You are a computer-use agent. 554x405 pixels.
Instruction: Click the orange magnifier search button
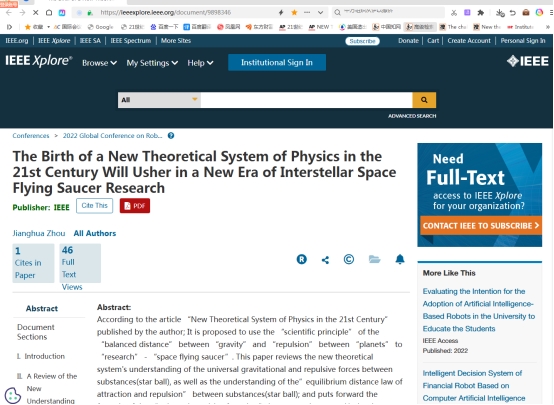coord(424,100)
